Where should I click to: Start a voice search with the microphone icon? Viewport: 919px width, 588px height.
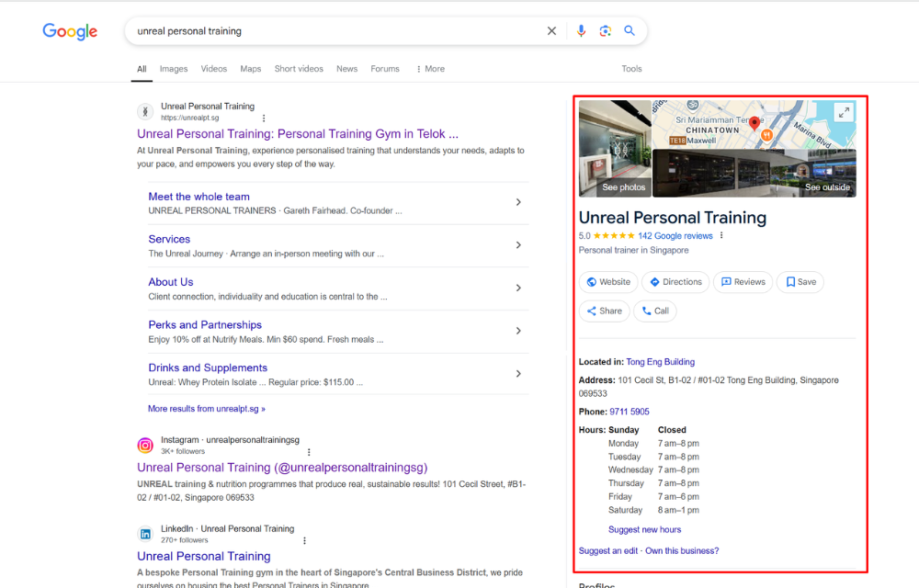tap(581, 30)
